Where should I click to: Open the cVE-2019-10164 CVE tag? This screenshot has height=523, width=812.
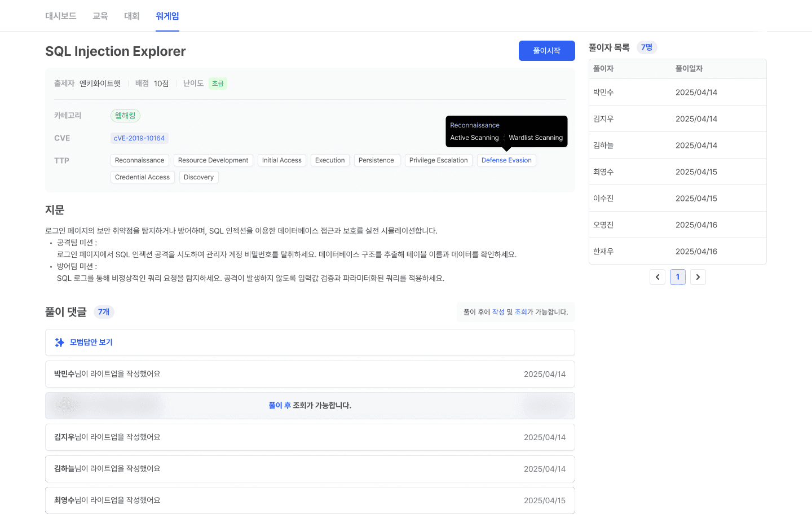pos(139,138)
